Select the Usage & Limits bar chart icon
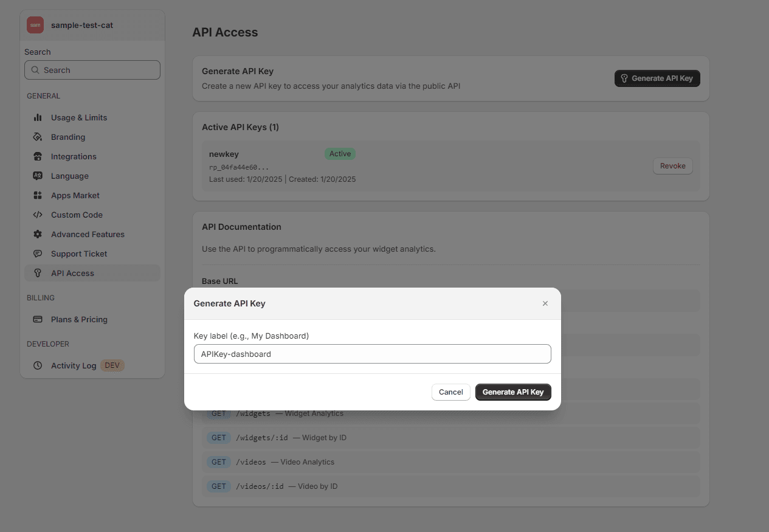 (38, 117)
